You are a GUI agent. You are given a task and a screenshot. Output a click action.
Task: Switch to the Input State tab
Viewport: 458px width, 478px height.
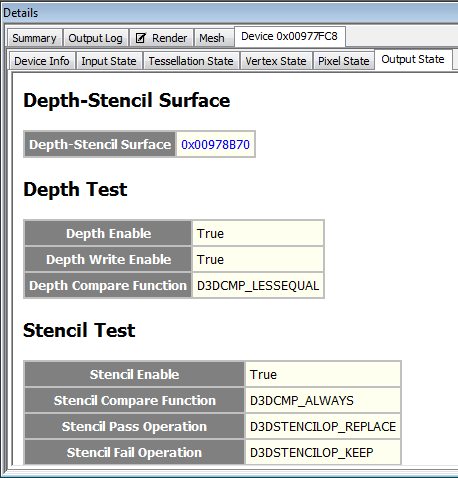[109, 61]
